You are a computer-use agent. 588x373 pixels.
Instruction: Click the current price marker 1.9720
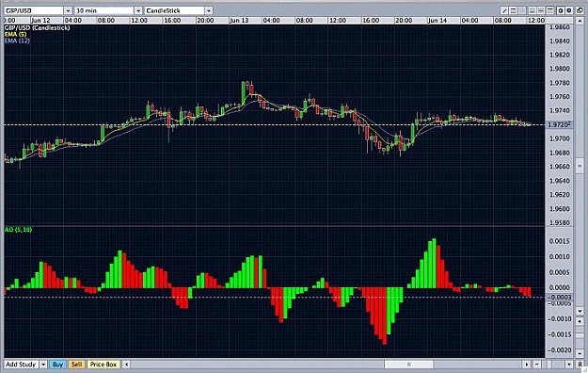[x=559, y=124]
